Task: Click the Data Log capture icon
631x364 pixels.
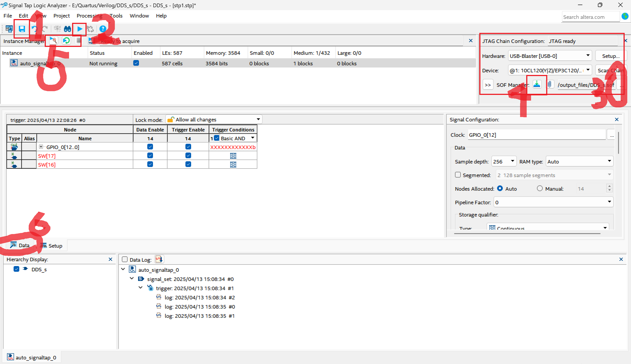Action: coord(159,259)
